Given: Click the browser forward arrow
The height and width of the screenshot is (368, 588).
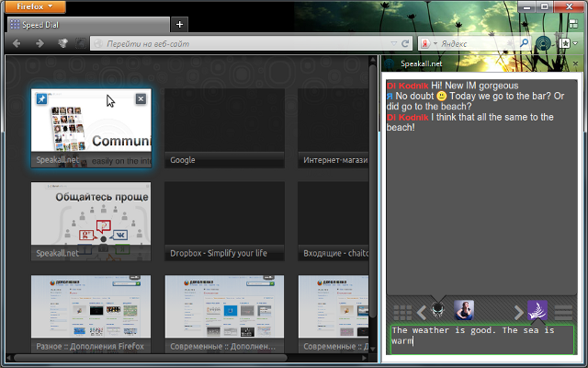Looking at the screenshot, I should pyautogui.click(x=40, y=43).
